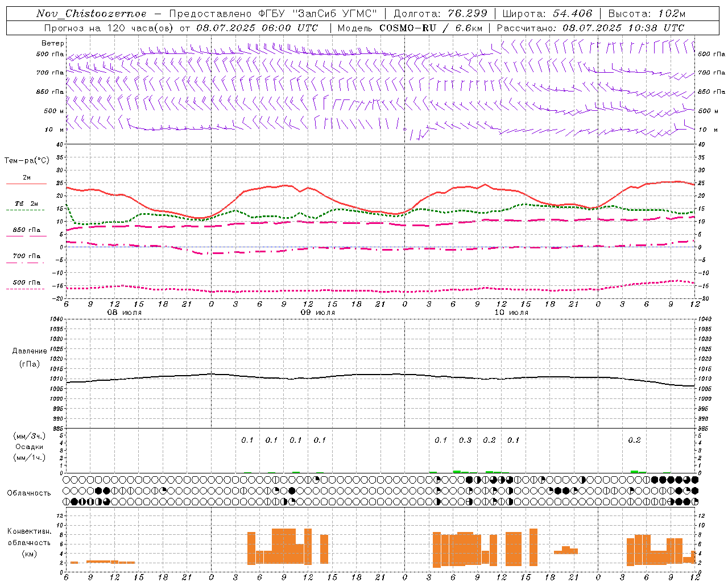728x582 pixels.
Task: Click the latitude value Широта: 54.406
Action: [547, 14]
